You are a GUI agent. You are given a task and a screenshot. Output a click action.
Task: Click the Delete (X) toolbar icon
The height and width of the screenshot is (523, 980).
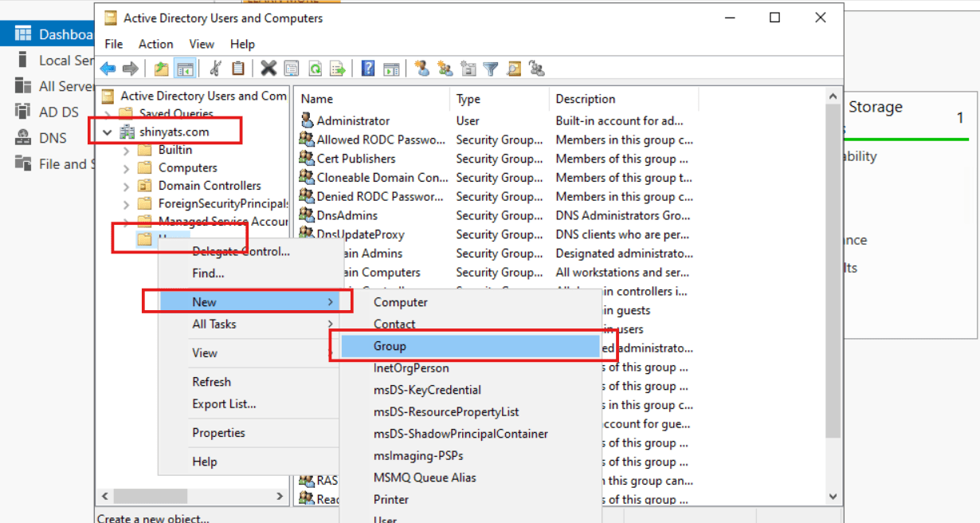269,69
